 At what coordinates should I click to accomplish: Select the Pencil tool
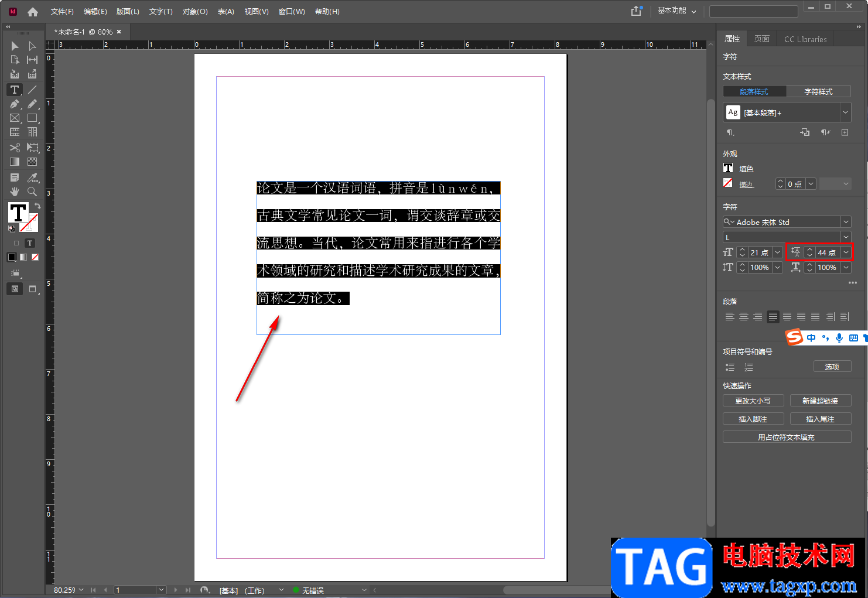tap(32, 104)
